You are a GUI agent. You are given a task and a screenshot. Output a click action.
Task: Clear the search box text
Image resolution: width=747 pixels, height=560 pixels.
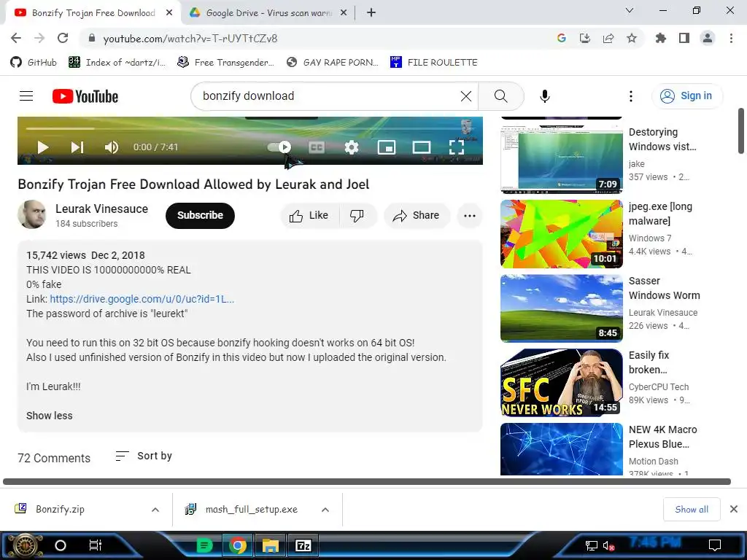pyautogui.click(x=466, y=96)
